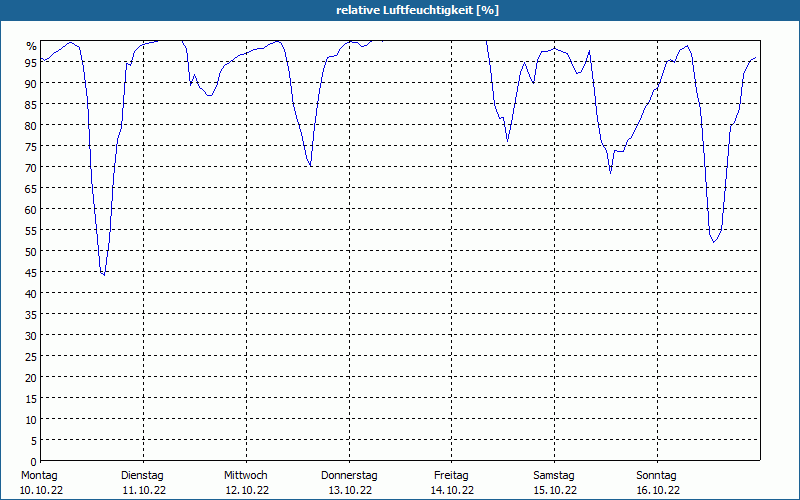Click the 'Freitag' day label
The height and width of the screenshot is (500, 800).
coord(452,475)
